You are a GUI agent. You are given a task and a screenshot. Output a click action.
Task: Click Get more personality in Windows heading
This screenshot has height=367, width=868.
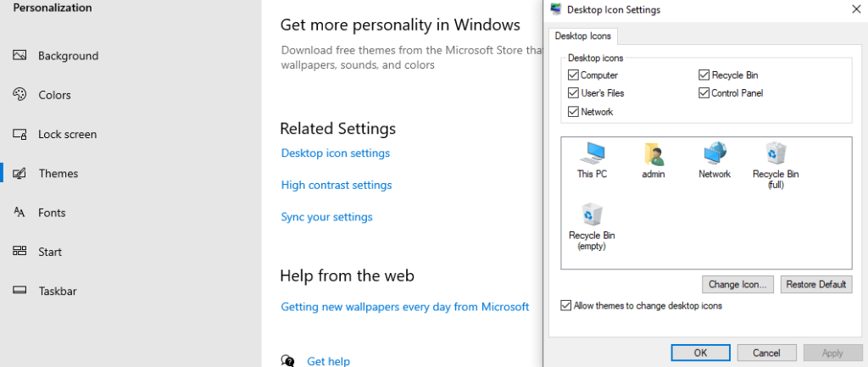400,25
